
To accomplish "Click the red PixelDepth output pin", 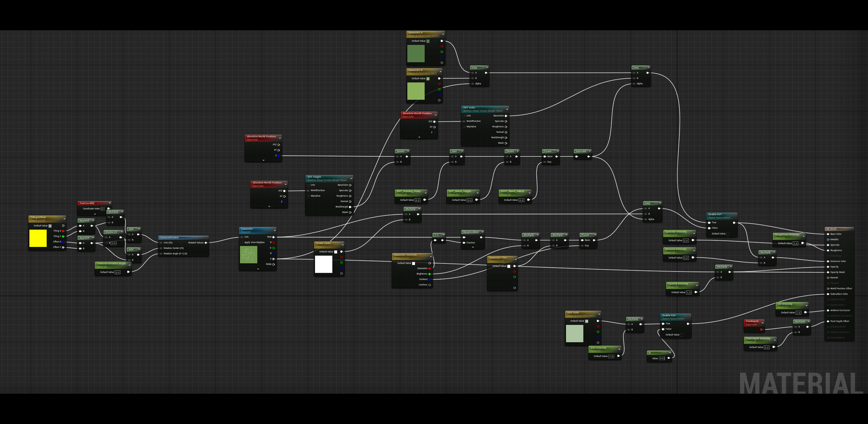I will click(x=761, y=330).
